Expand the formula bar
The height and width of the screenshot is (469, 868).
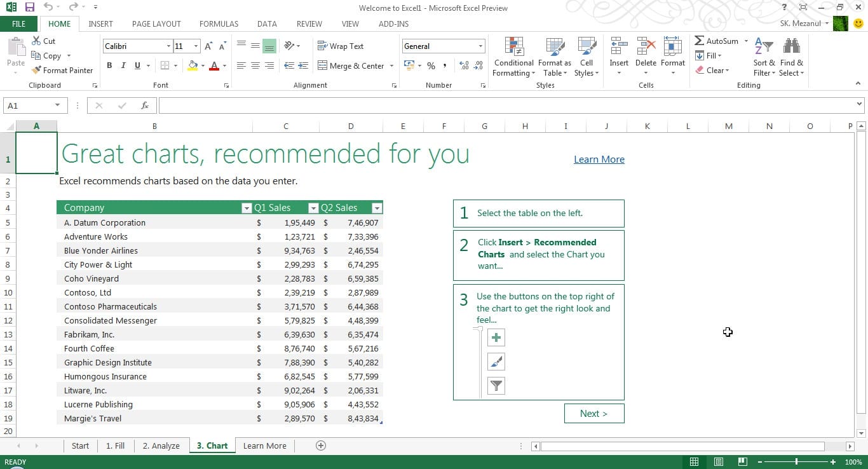coord(860,104)
